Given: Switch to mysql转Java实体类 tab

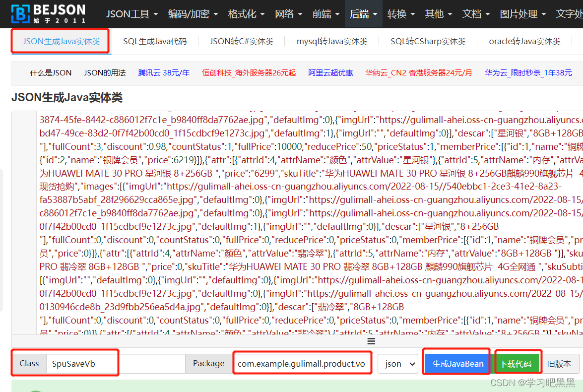Looking at the screenshot, I should click(x=332, y=41).
